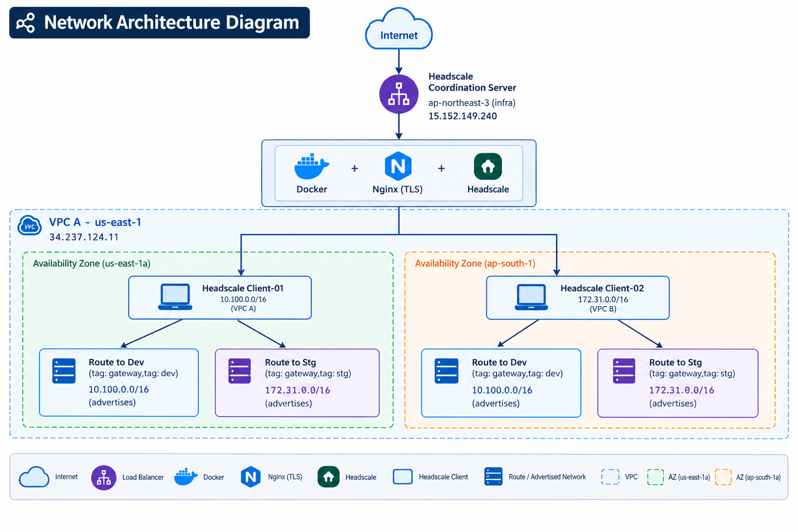The image size is (798, 532).
Task: Click the IP address 34.237.124.11
Action: point(84,237)
